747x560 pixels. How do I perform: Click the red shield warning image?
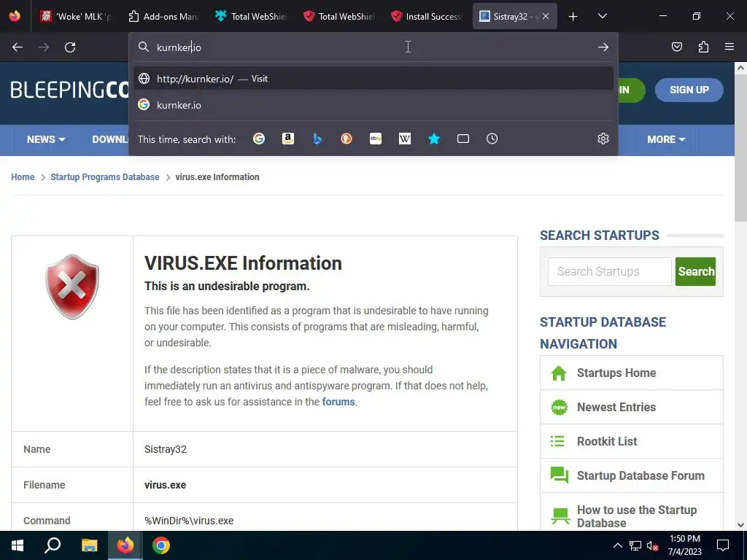(x=72, y=287)
